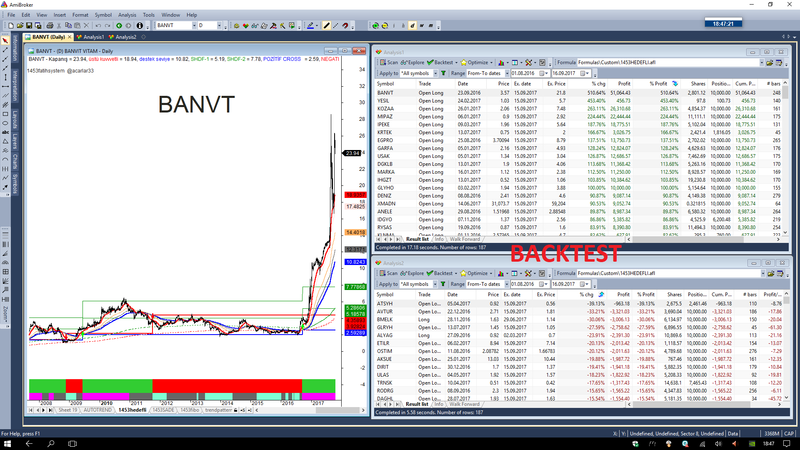Click Optimize star in Analysis1
Screen dimensions: 800x450
[x=474, y=62]
